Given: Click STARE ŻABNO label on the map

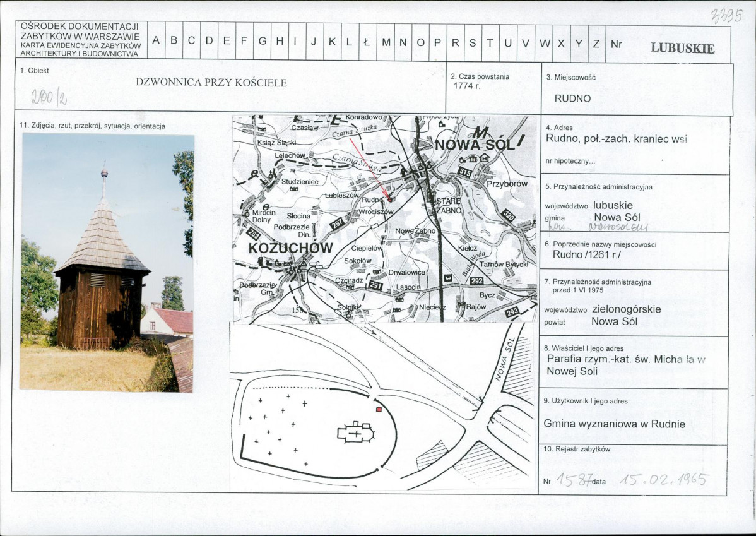Looking at the screenshot, I should pos(449,206).
